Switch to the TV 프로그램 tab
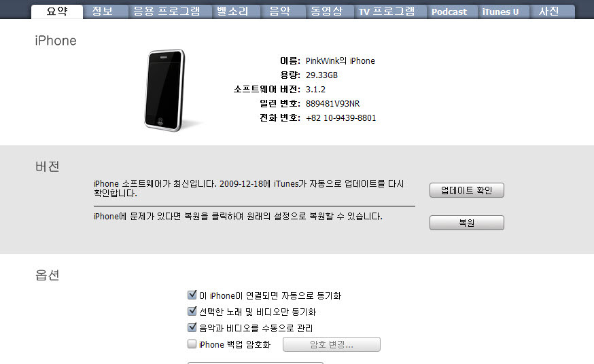Screen dimensions: 594x364 click(387, 12)
